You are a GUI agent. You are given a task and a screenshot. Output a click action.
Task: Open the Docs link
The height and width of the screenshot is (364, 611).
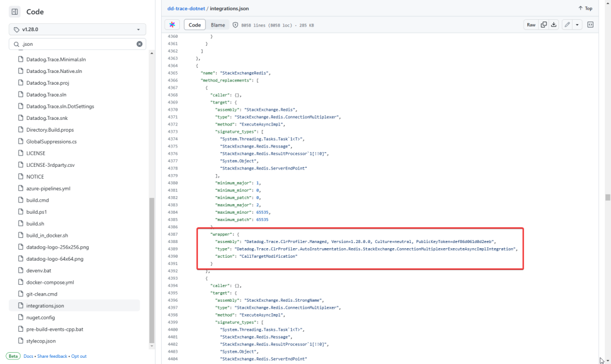(28, 356)
